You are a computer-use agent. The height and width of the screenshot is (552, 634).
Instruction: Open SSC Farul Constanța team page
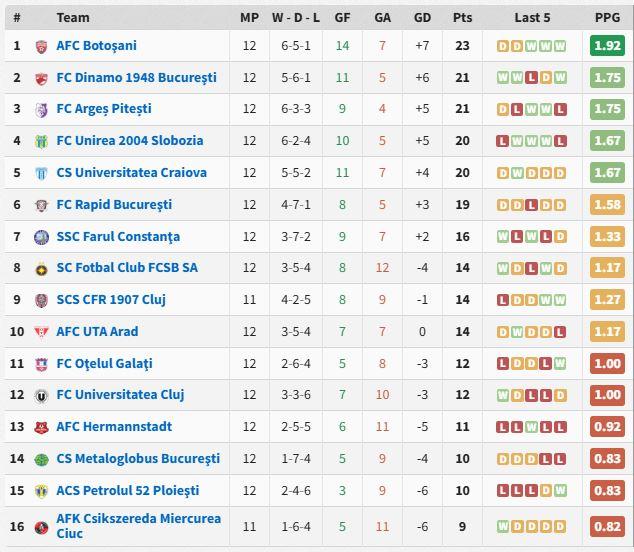pos(118,236)
